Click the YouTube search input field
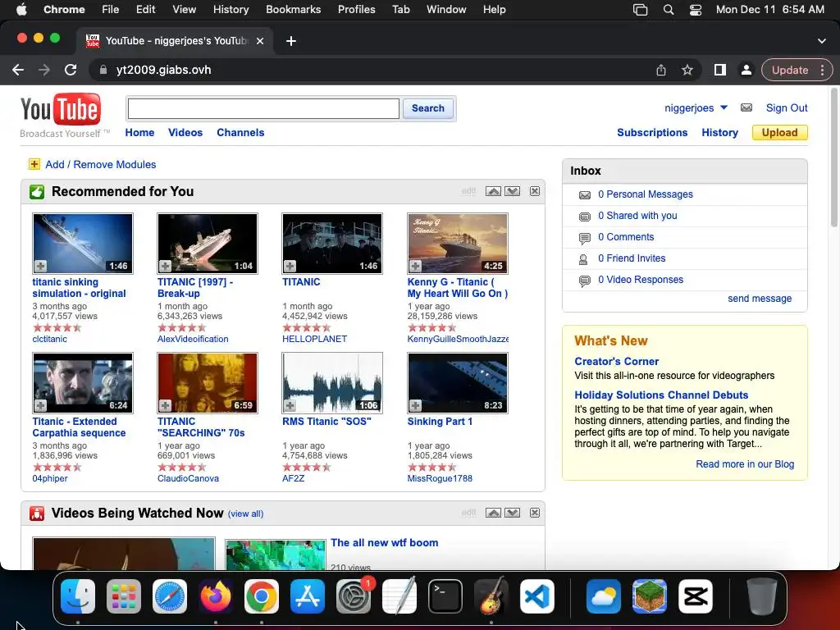The width and height of the screenshot is (840, 630). coord(263,108)
